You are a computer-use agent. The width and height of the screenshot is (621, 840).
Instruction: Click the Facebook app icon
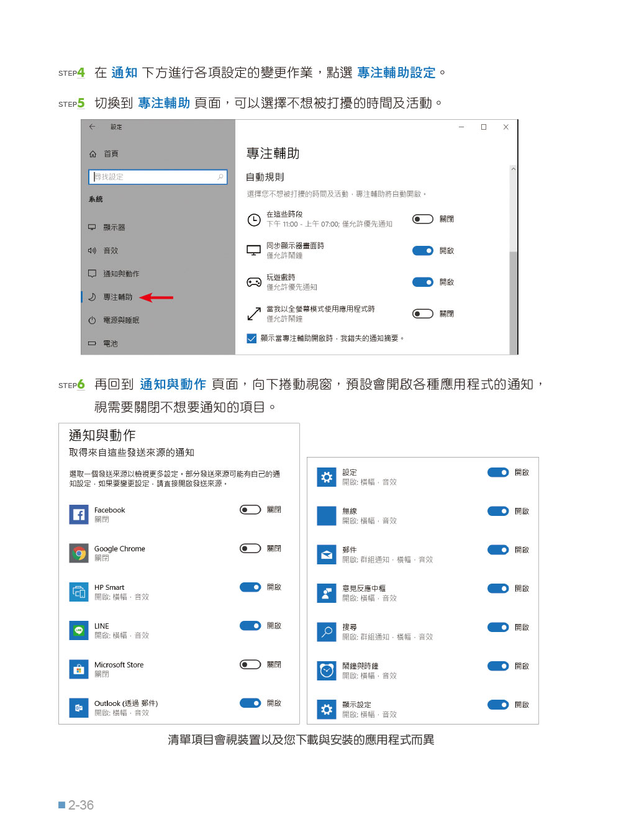click(79, 515)
